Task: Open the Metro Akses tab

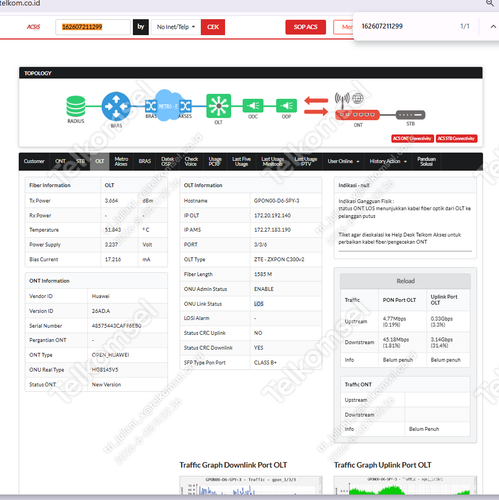Action: [121, 161]
